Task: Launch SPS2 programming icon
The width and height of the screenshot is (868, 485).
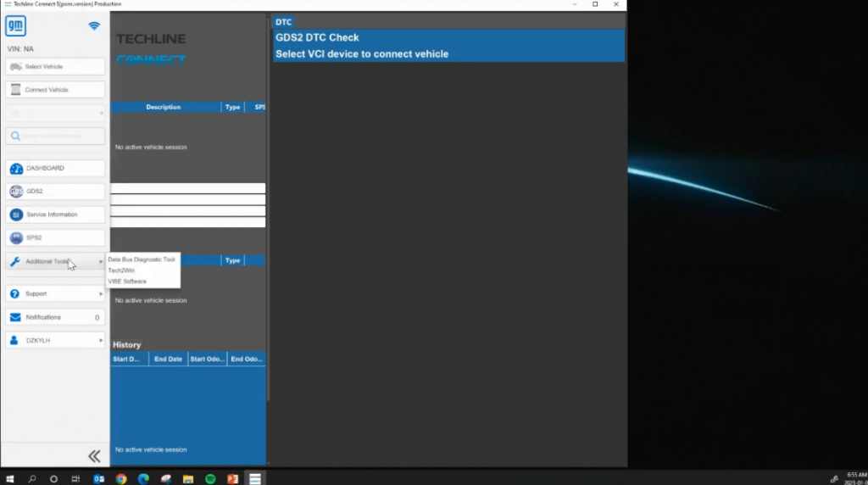Action: [x=16, y=237]
